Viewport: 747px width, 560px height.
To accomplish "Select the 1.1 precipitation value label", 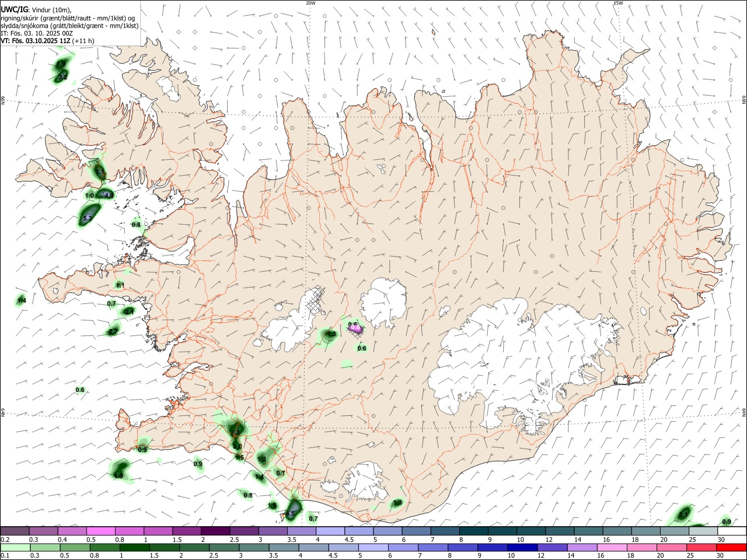I will tap(120, 285).
